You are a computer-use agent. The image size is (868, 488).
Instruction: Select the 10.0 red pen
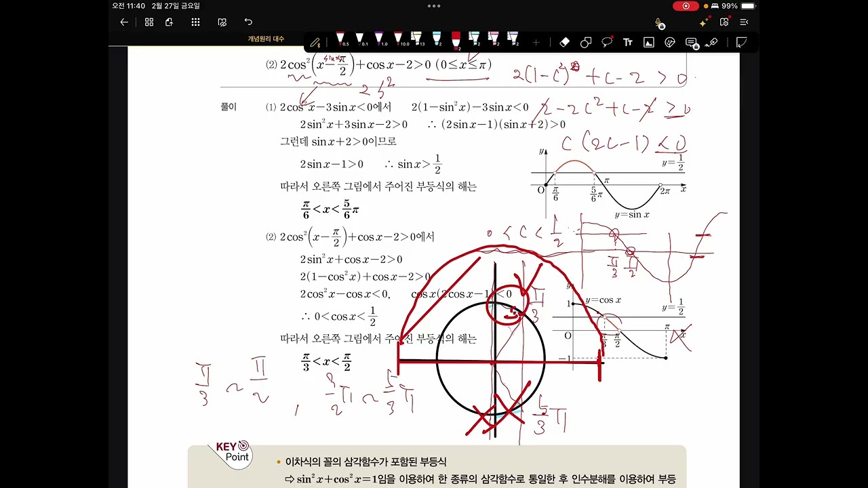399,40
